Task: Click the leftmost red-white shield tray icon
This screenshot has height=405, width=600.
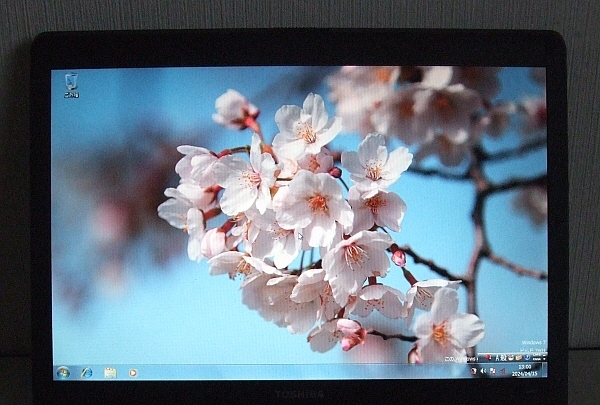Action: point(474,371)
